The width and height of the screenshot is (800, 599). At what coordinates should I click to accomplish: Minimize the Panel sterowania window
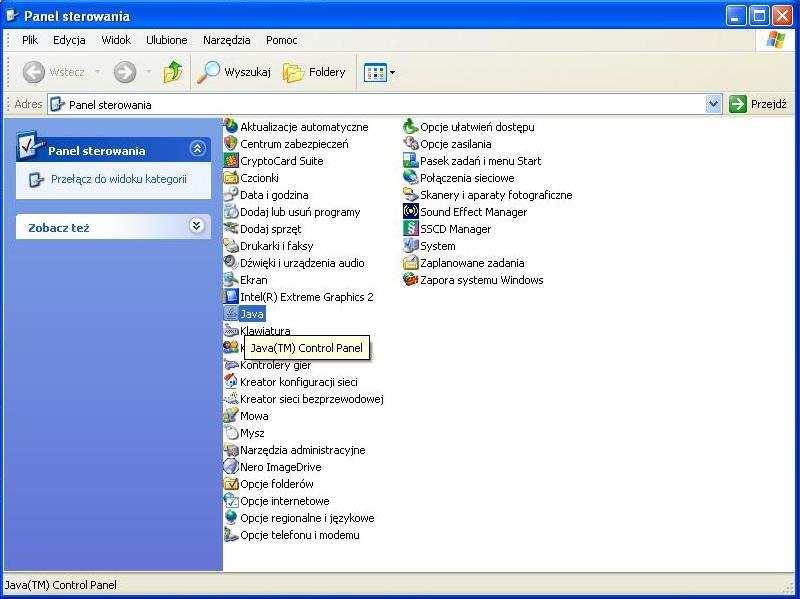(x=736, y=16)
